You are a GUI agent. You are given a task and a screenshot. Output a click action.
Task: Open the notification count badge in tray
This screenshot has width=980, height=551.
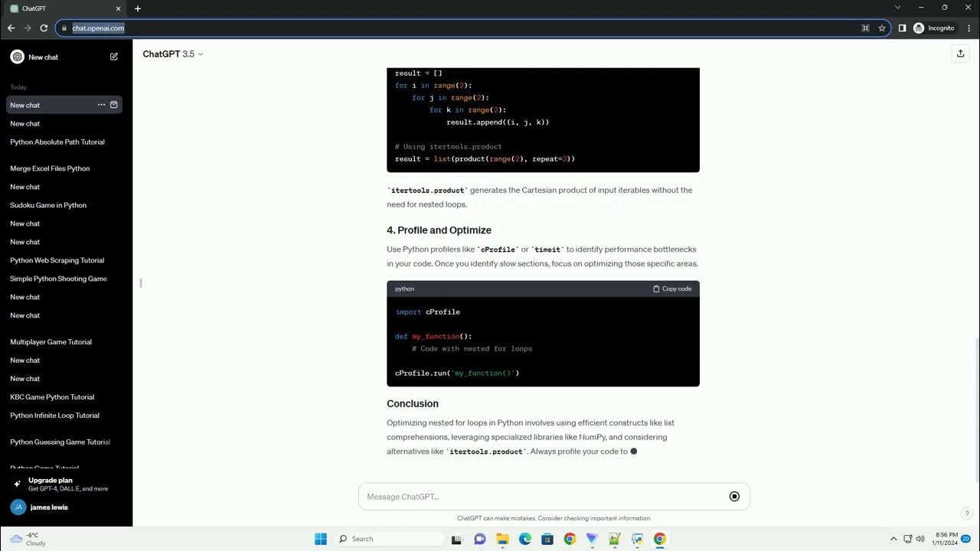click(x=966, y=539)
